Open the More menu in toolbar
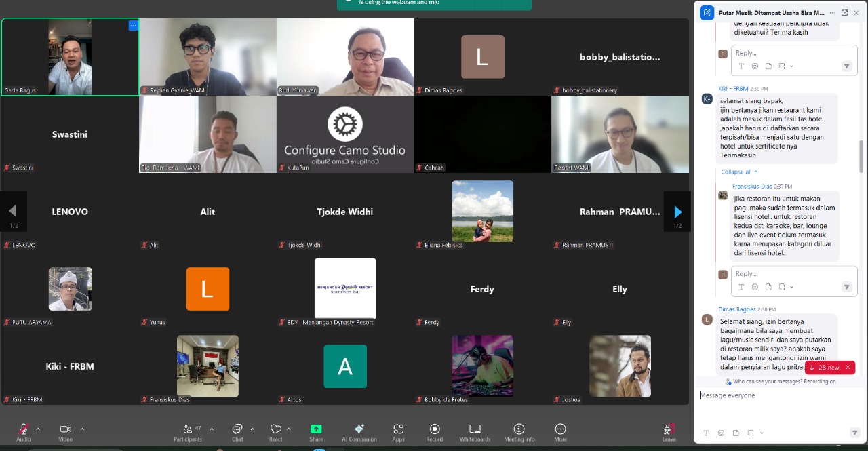 tap(560, 432)
